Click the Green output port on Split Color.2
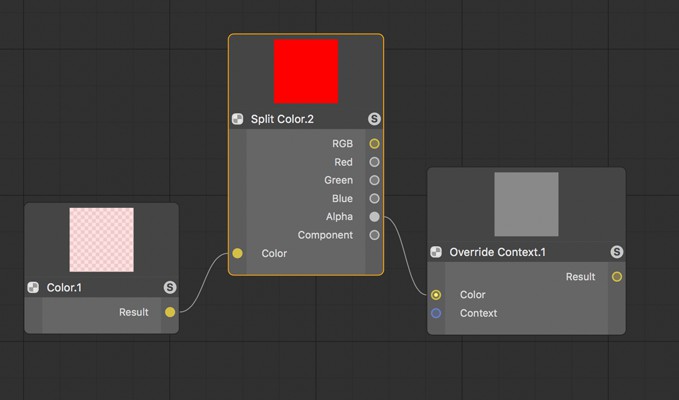Viewport: 679px width, 400px height. [x=375, y=180]
